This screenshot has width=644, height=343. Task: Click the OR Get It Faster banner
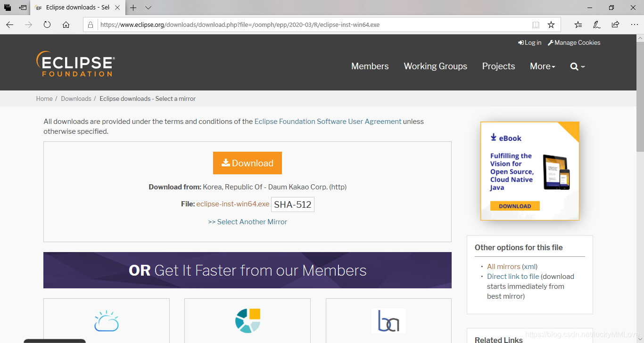click(248, 270)
